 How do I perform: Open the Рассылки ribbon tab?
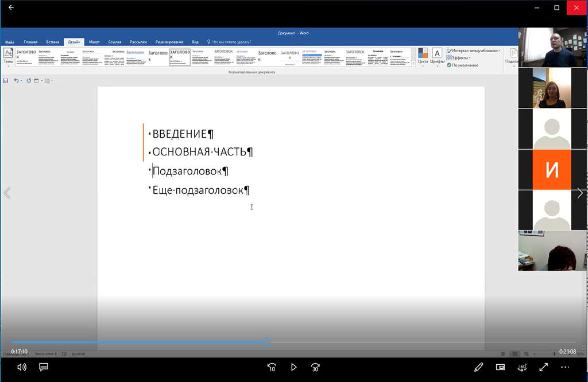(x=138, y=42)
